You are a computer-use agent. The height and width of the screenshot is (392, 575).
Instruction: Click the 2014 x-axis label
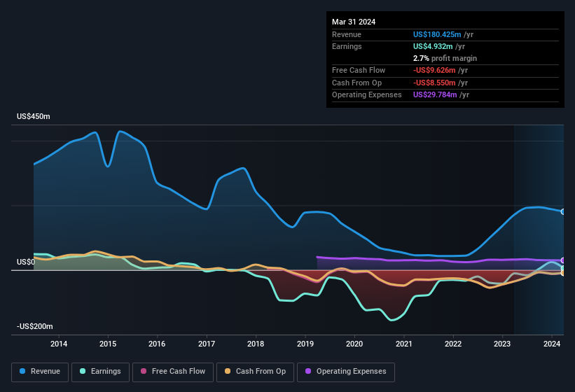click(x=59, y=344)
